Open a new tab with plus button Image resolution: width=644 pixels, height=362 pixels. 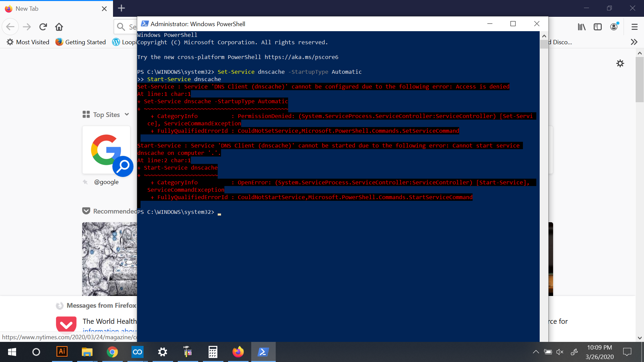121,8
